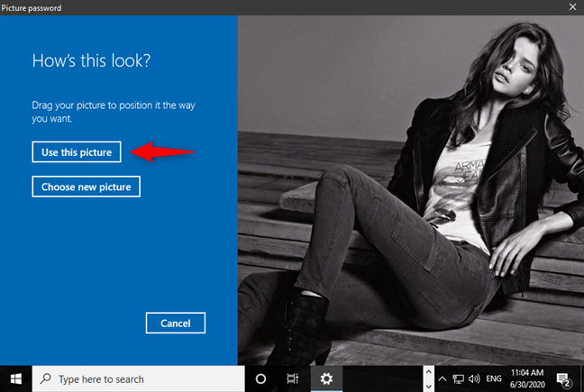Switch to the Settings gear taskbar app
The image size is (584, 392).
[x=326, y=379]
